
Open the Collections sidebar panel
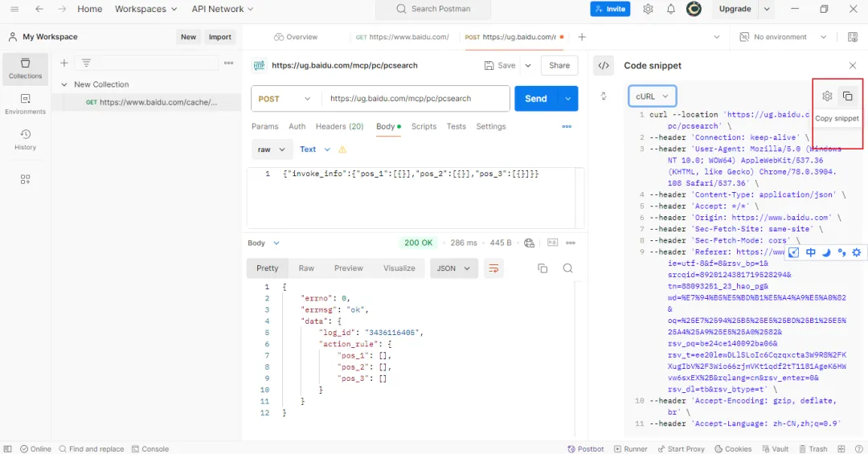click(25, 68)
